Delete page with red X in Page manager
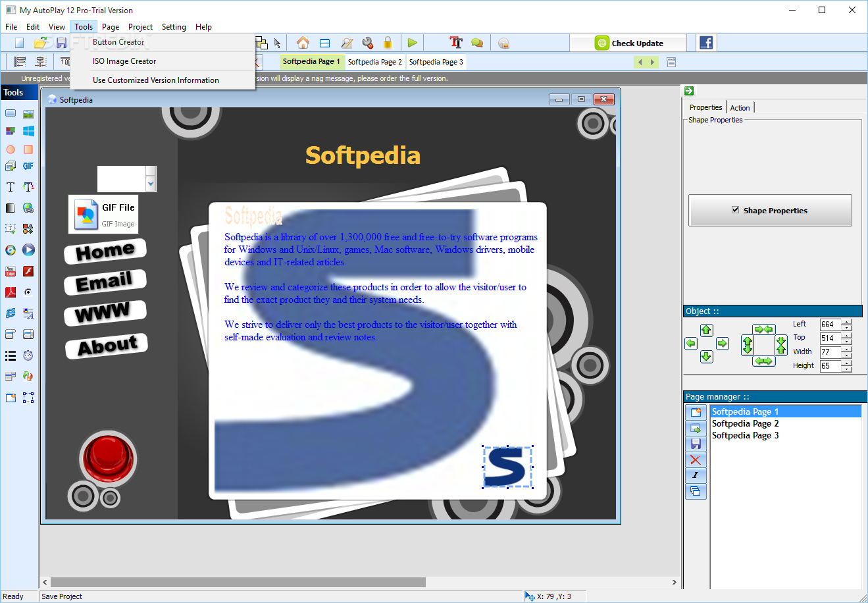Viewport: 868px width, 603px height. 696,459
